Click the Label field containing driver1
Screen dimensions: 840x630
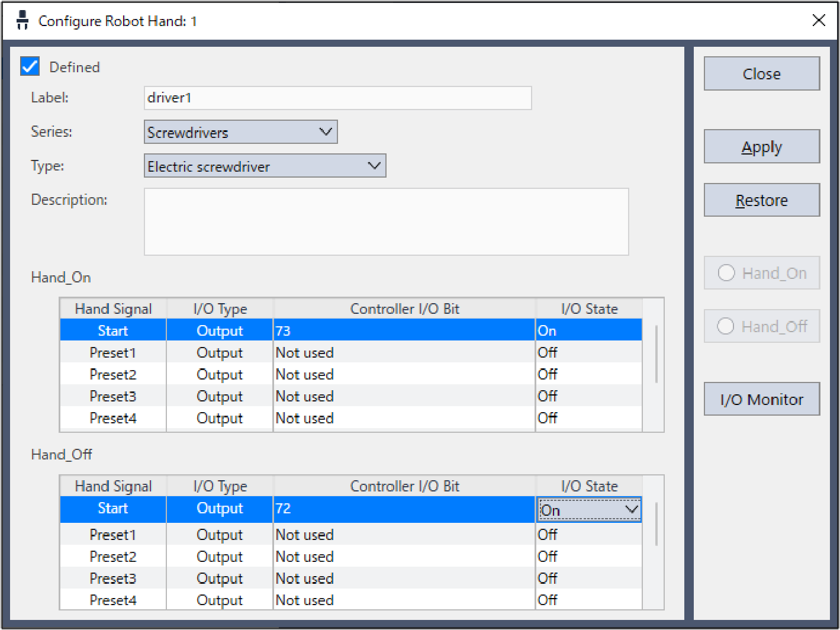pos(337,98)
